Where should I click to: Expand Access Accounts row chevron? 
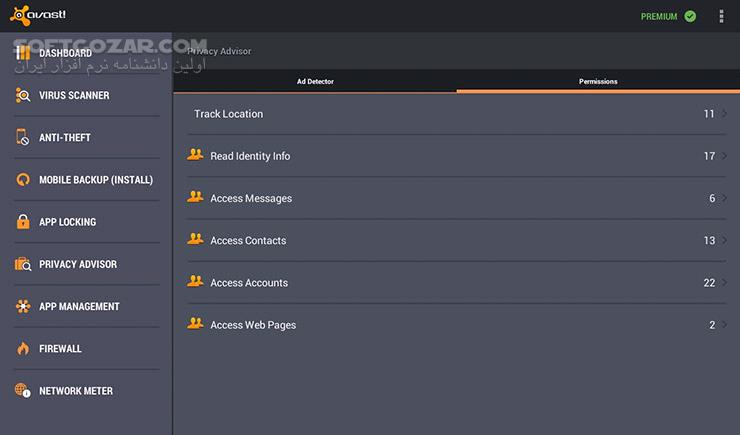[x=724, y=283]
